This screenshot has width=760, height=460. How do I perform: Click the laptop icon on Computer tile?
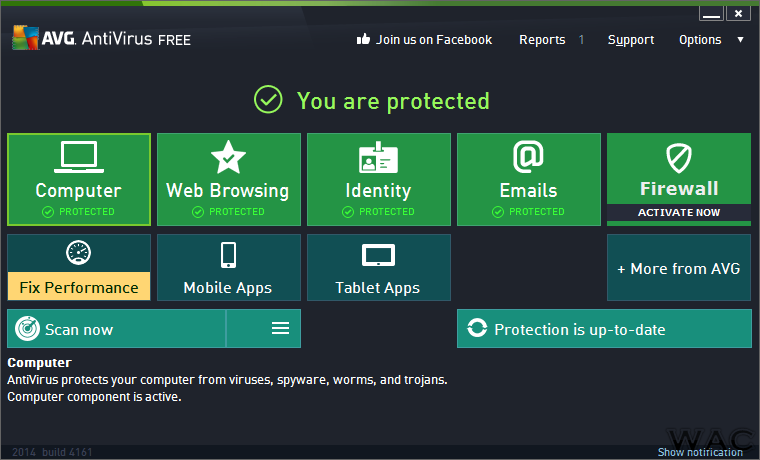click(79, 157)
